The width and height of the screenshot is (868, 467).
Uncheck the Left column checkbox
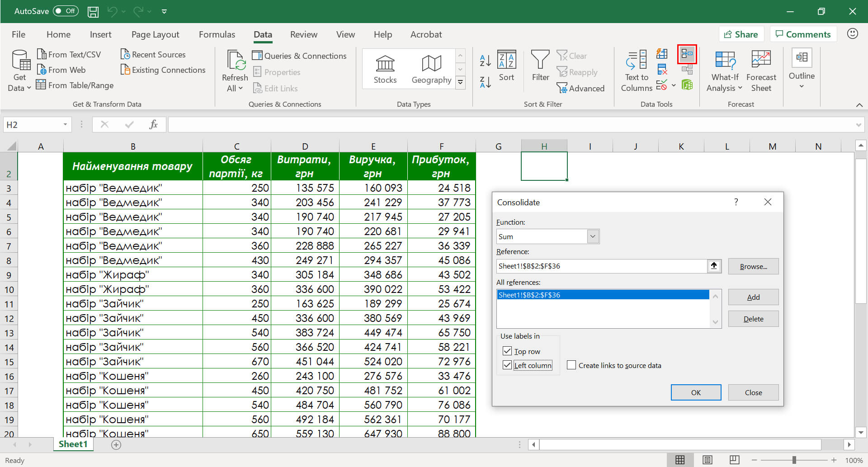coord(507,365)
